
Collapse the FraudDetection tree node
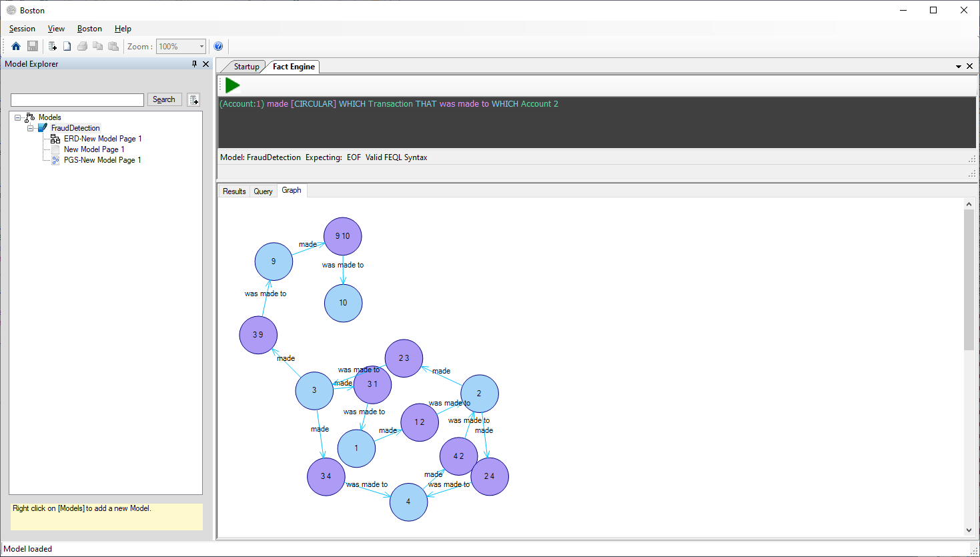pyautogui.click(x=31, y=128)
